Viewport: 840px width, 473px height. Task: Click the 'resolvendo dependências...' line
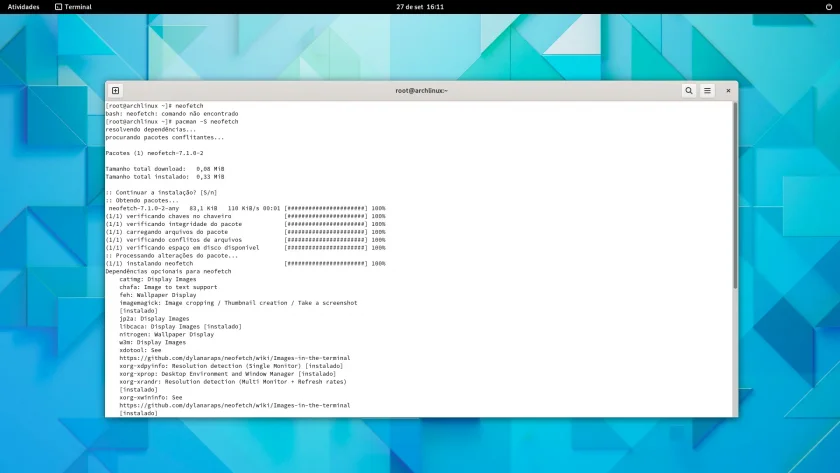(151, 130)
